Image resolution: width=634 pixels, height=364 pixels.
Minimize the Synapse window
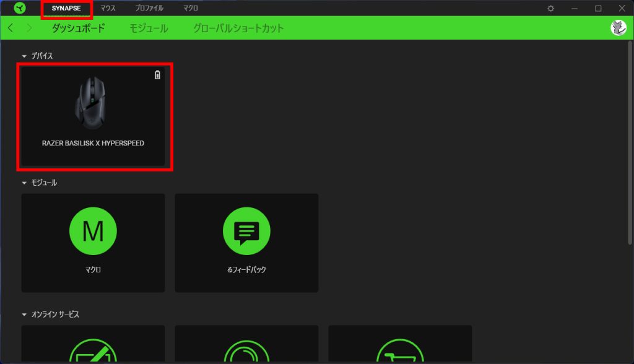coord(575,8)
